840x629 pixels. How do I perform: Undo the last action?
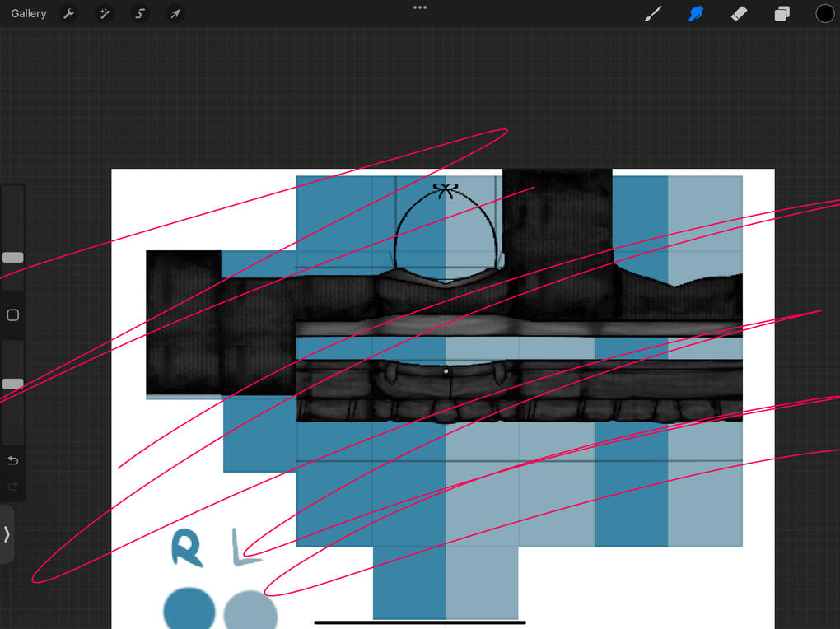[13, 460]
